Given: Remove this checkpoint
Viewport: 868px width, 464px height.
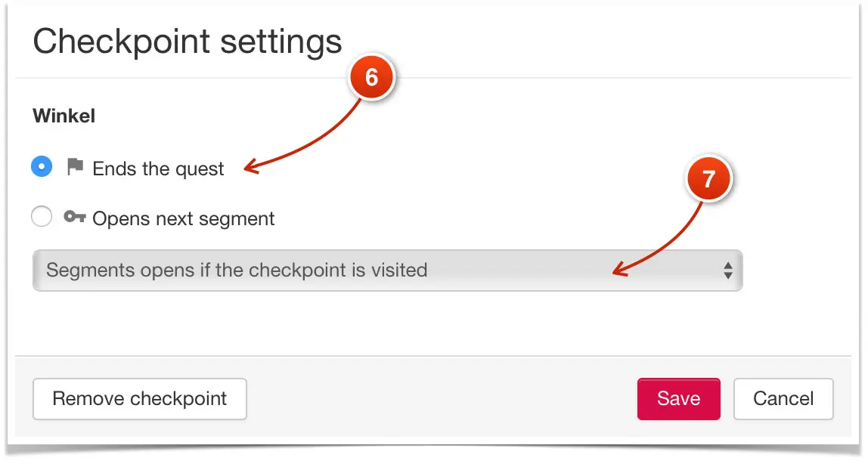Looking at the screenshot, I should 139,399.
